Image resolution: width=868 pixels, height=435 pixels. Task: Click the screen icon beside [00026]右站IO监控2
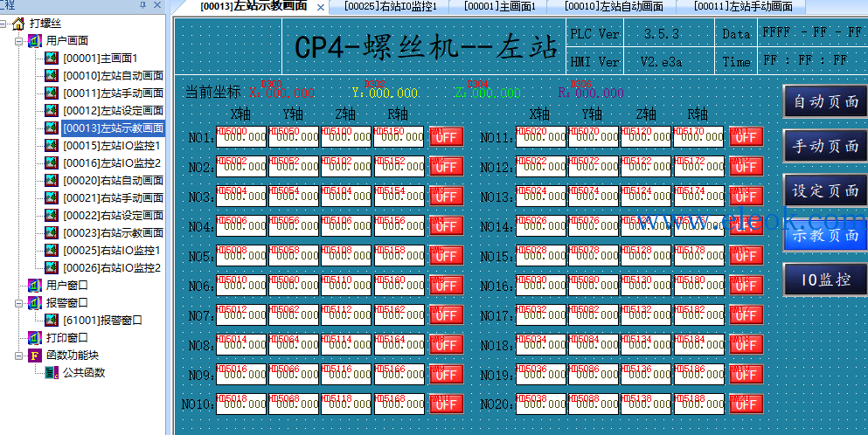point(52,268)
